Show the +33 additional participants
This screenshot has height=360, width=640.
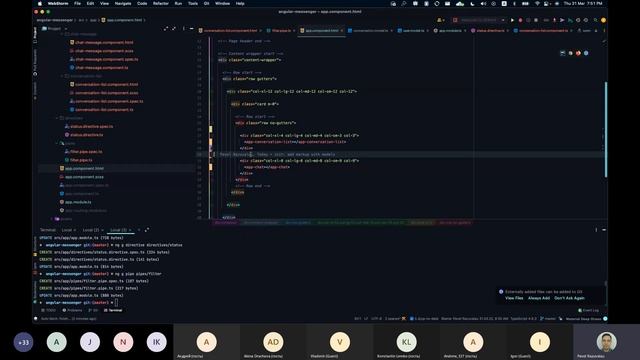coord(24,342)
